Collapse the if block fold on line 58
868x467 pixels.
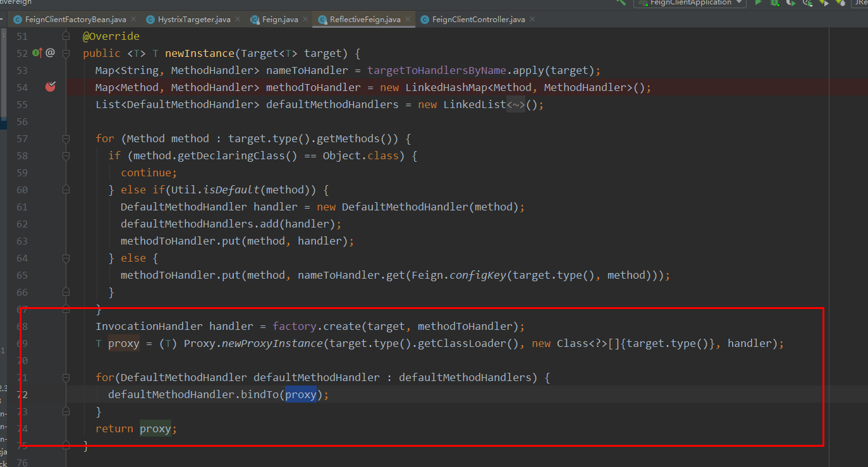(x=66, y=155)
